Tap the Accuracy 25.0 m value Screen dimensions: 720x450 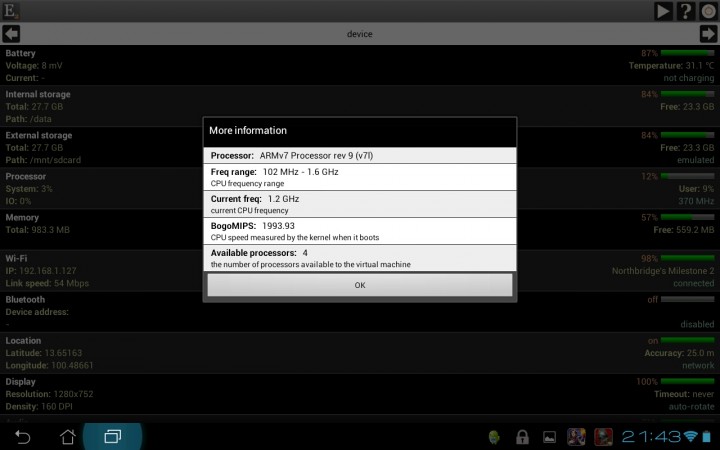point(679,353)
